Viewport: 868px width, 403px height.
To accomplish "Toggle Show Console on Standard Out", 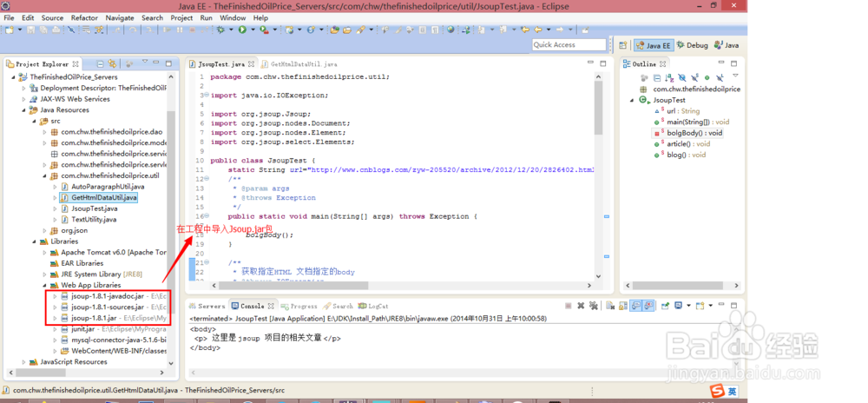I will click(636, 306).
